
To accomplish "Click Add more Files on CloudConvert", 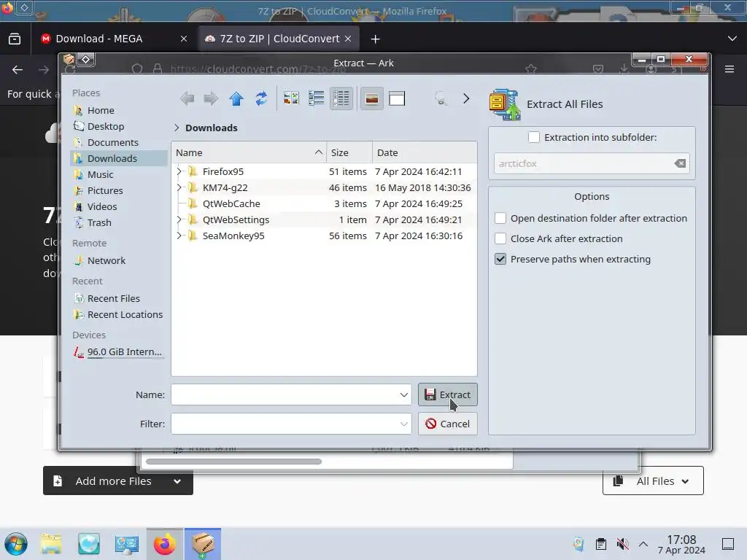I will (x=117, y=481).
